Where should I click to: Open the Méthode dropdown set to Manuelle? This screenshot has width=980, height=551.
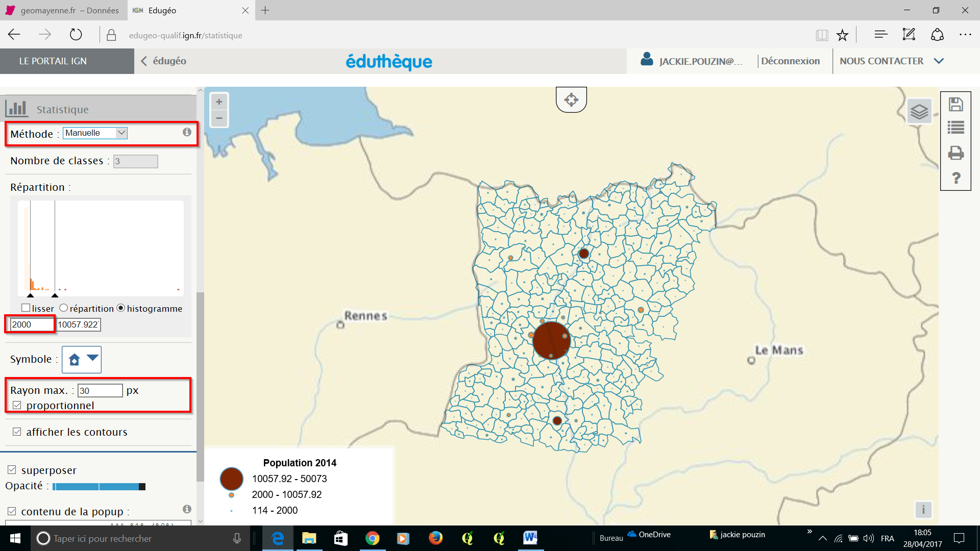(x=95, y=133)
